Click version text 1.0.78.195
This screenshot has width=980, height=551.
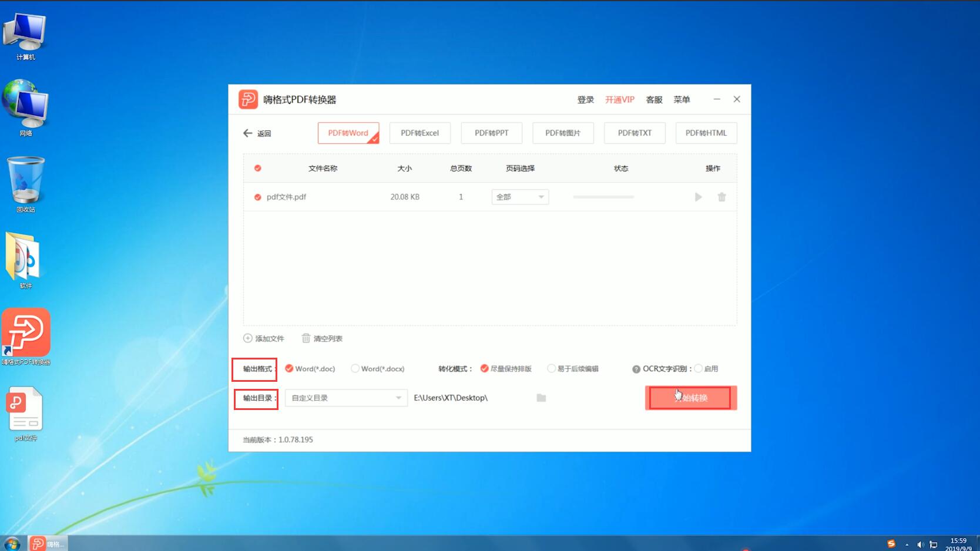[296, 440]
